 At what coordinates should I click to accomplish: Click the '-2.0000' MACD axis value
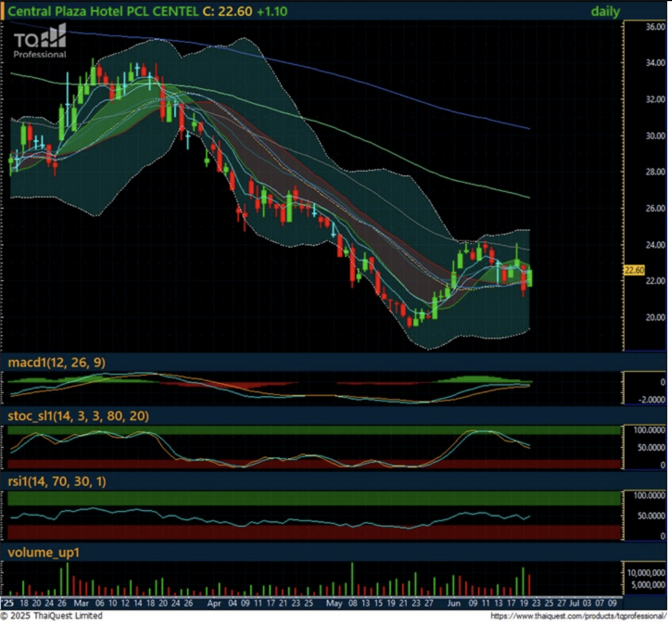[x=652, y=400]
